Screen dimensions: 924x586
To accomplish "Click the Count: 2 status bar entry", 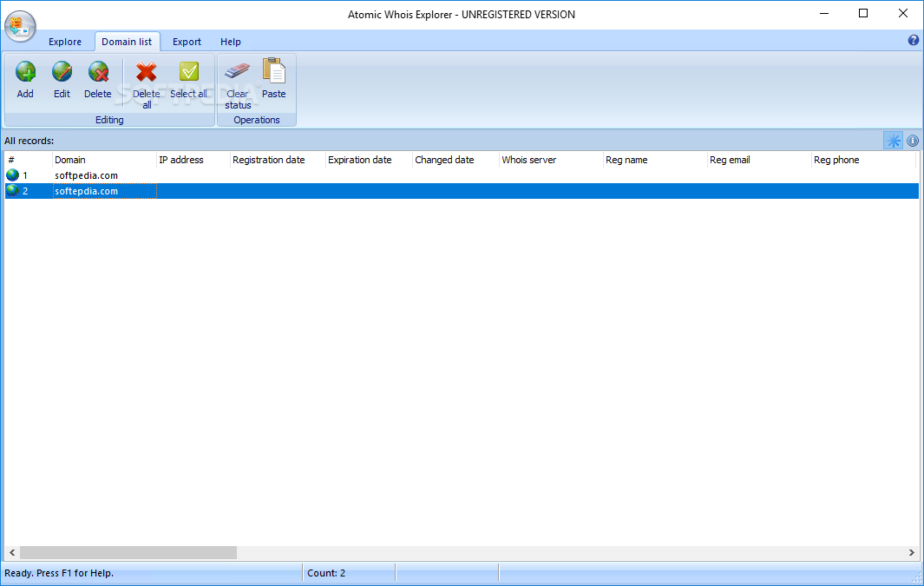I will pyautogui.click(x=326, y=573).
